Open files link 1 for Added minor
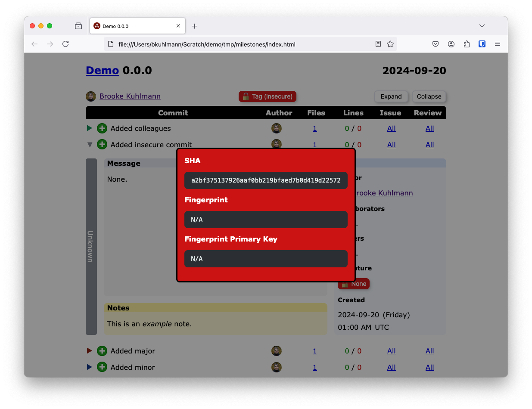Viewport: 532px width, 409px height. [x=315, y=367]
